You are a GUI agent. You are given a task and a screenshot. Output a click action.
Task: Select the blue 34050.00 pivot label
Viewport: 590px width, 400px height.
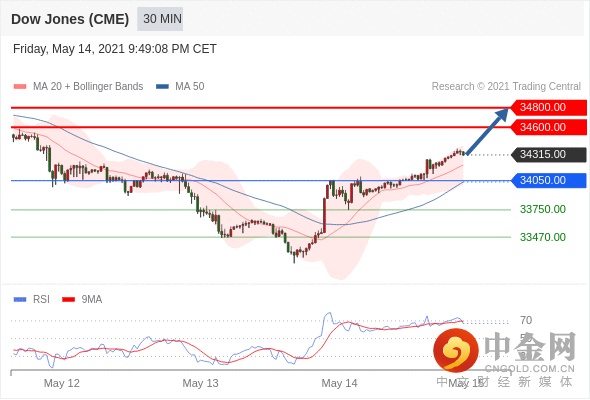tap(549, 180)
